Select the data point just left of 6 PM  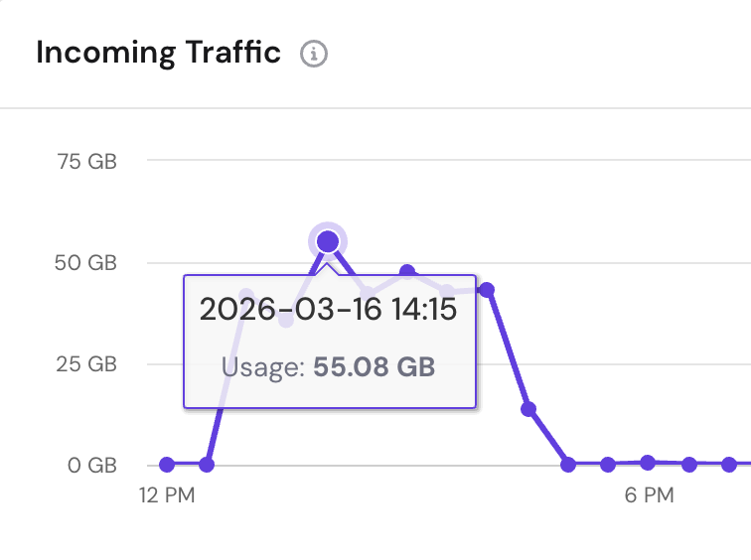[x=608, y=464]
